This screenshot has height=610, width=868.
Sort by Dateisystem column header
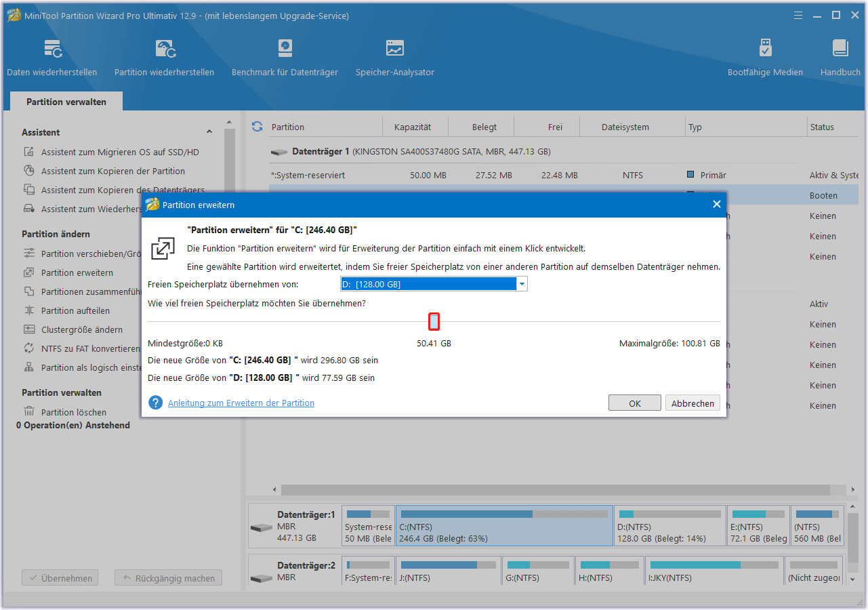[x=625, y=127]
